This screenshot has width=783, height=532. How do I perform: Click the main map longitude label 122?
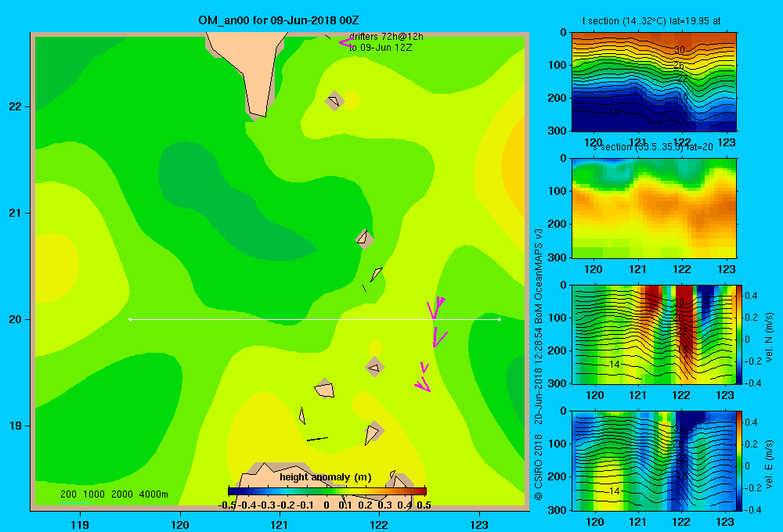point(379,524)
